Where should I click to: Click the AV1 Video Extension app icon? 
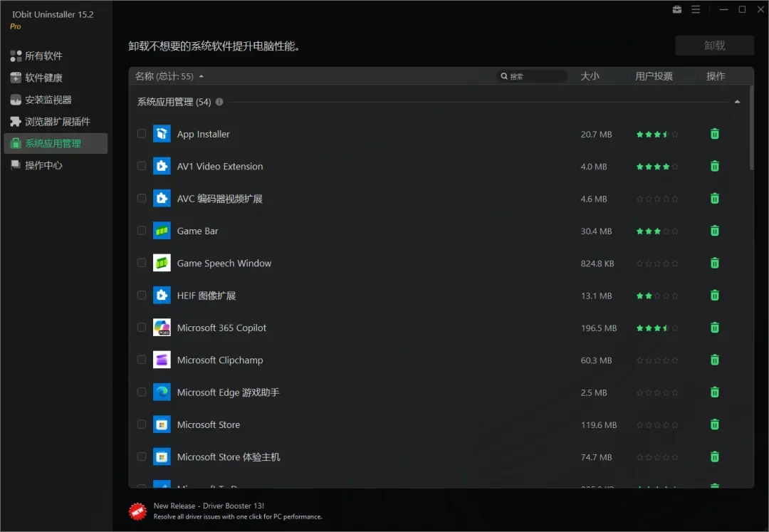click(x=162, y=166)
